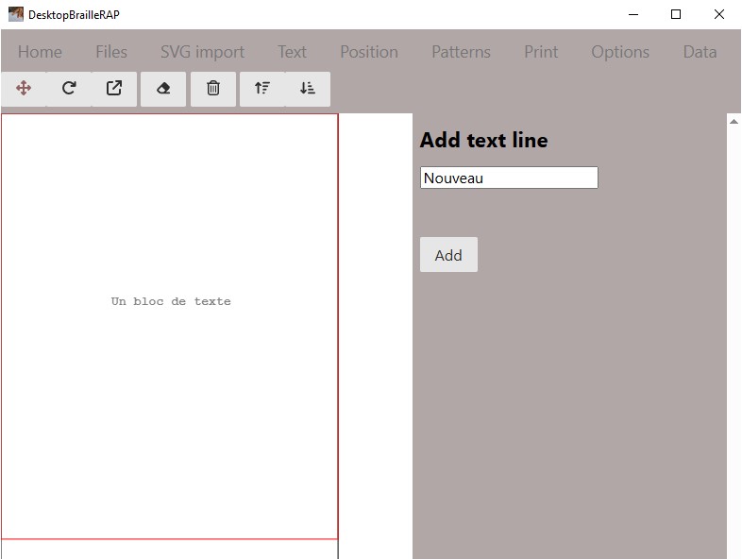Close the DesktopBrailleRAP window
742x560 pixels.
coord(718,14)
